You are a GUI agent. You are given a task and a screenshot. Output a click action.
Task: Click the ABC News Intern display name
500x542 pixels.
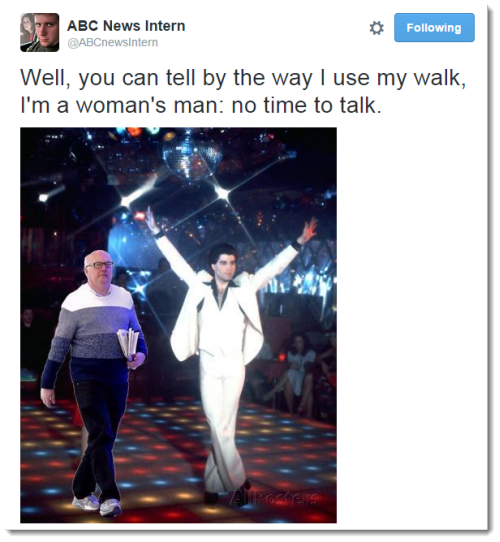(x=126, y=26)
